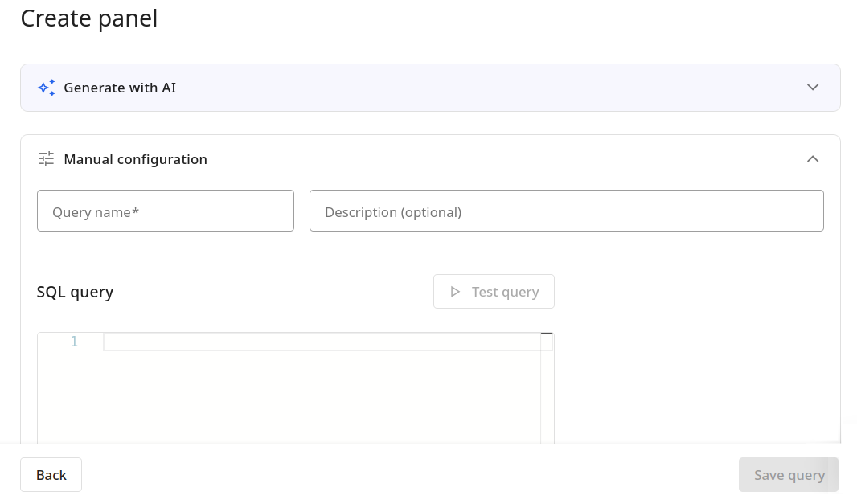The height and width of the screenshot is (504, 857).
Task: Go back using the Back button
Action: coord(51,475)
